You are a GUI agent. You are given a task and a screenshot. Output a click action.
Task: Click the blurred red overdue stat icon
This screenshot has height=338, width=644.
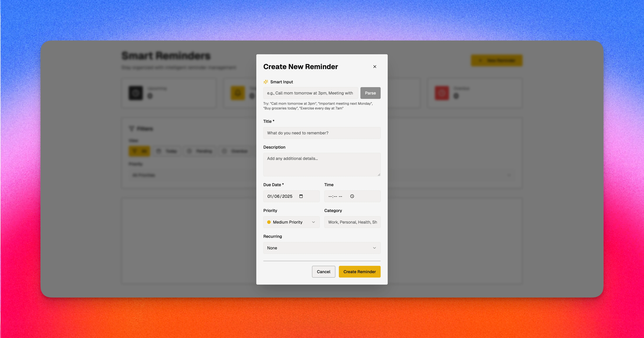(442, 93)
